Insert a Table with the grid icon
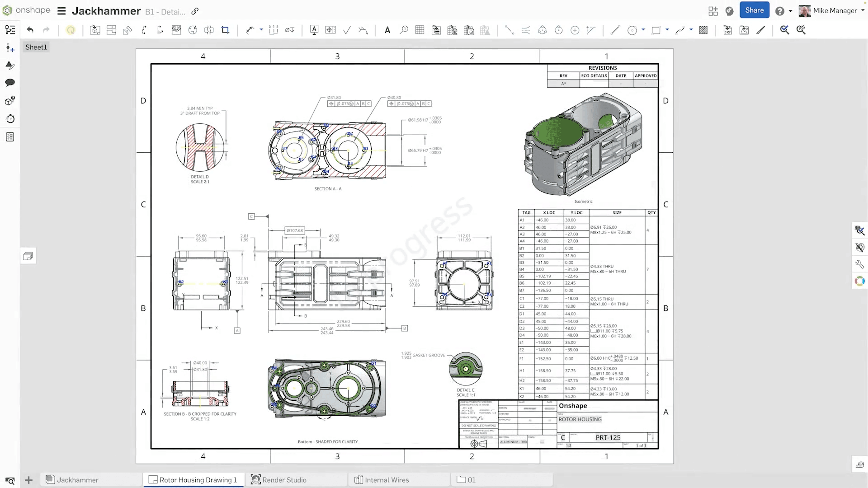Screen dimensions: 868x488 point(420,30)
